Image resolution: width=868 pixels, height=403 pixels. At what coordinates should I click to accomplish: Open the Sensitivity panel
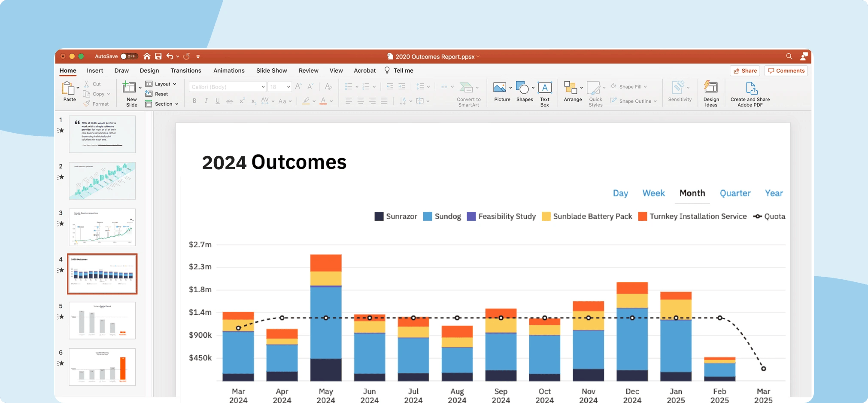click(x=680, y=92)
